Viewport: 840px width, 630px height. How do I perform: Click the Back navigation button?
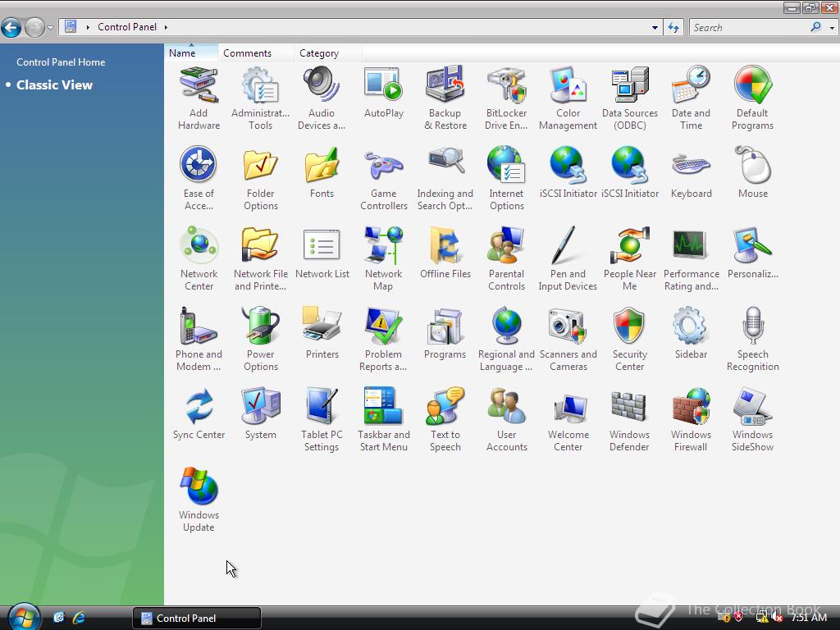coord(11,27)
